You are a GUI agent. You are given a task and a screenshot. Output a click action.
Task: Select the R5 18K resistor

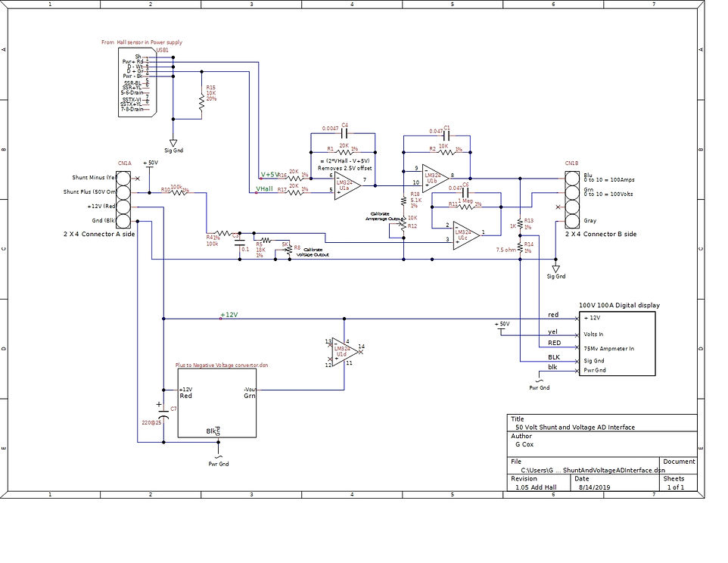[266, 241]
